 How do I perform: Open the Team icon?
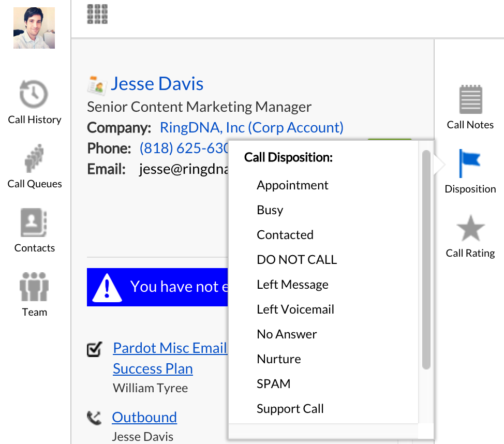click(34, 287)
